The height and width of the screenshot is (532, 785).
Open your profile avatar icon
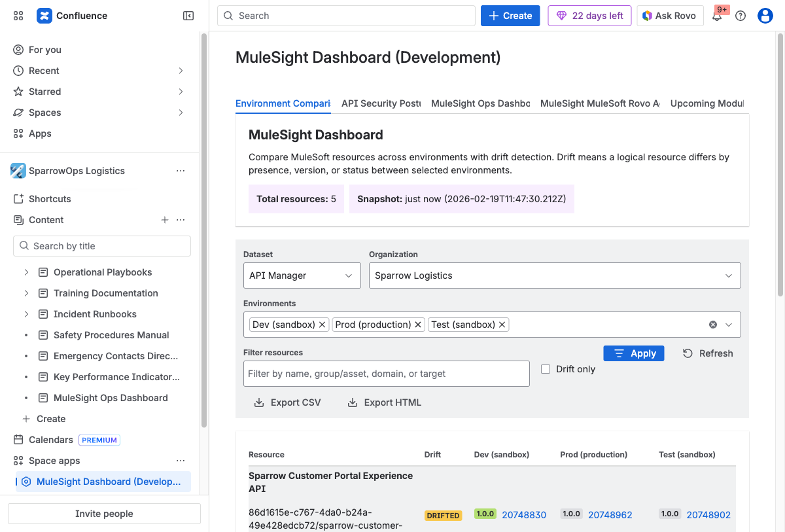click(765, 15)
